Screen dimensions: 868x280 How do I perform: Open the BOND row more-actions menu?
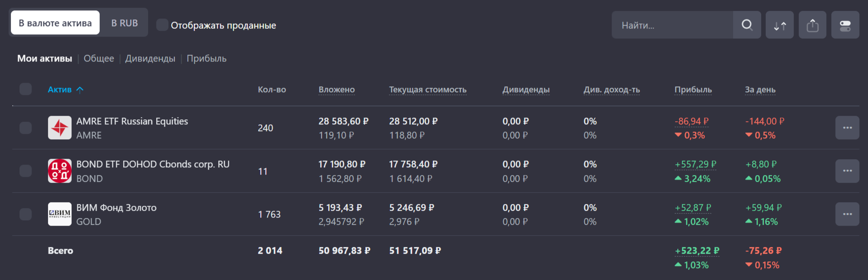coord(847,171)
